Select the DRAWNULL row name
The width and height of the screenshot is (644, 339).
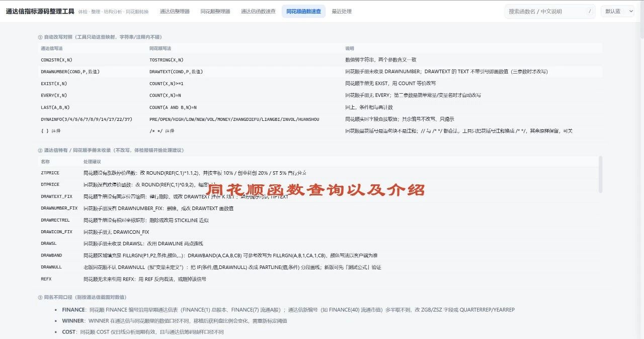[x=51, y=267]
